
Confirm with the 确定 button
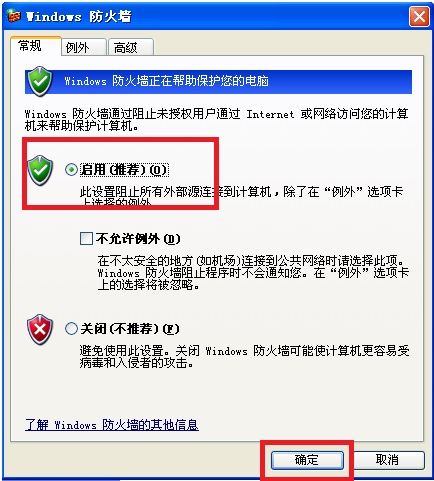click(x=307, y=460)
